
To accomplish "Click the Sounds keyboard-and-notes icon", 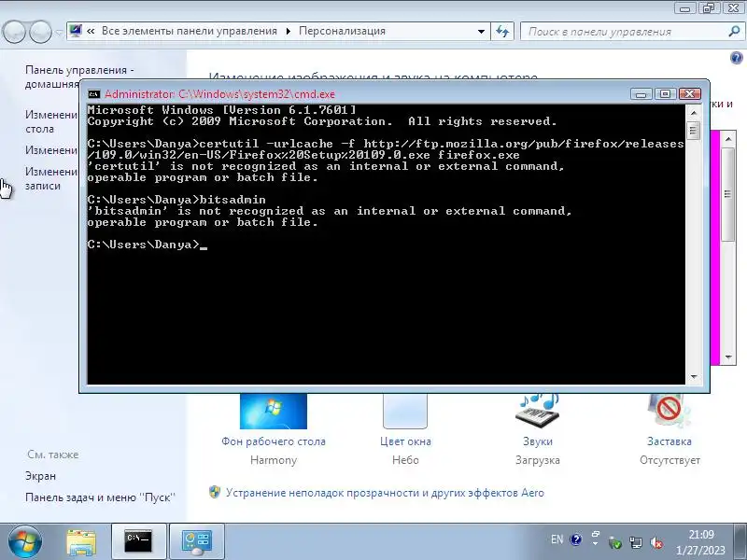I will click(x=538, y=411).
